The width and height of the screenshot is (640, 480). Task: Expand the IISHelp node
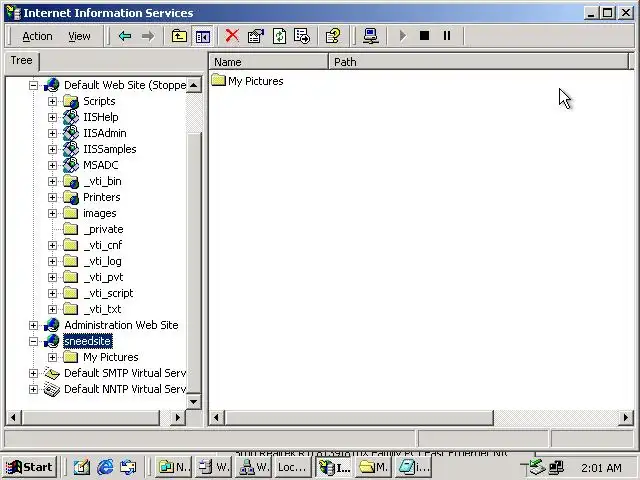click(x=52, y=117)
